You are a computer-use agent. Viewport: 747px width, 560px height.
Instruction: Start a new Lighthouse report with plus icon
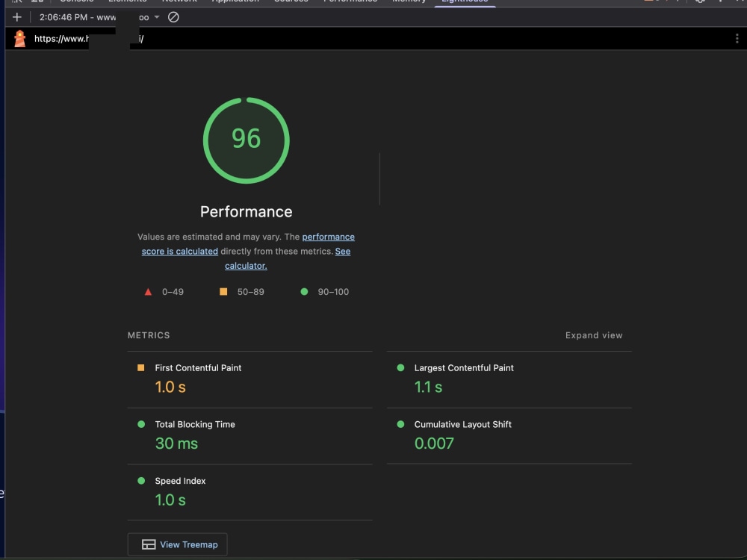(x=17, y=17)
